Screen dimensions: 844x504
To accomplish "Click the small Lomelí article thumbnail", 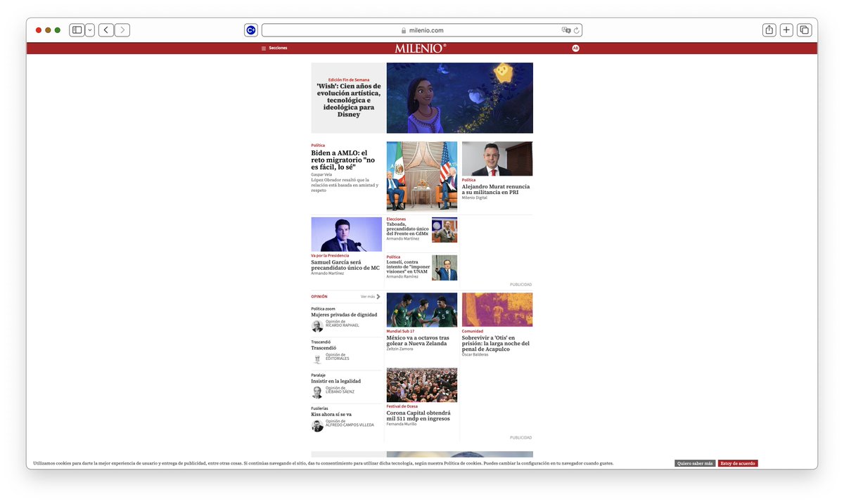I will 445,268.
